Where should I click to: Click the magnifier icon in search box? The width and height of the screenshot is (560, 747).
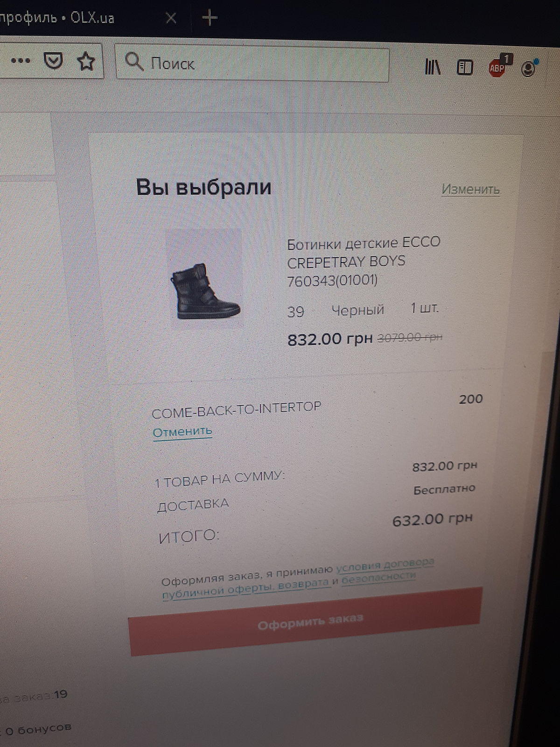tap(134, 62)
